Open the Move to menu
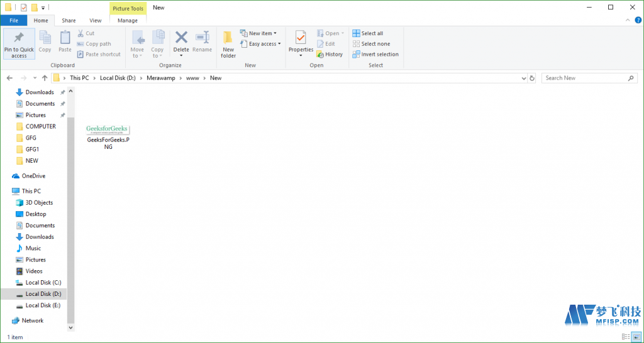The height and width of the screenshot is (343, 644). click(137, 44)
